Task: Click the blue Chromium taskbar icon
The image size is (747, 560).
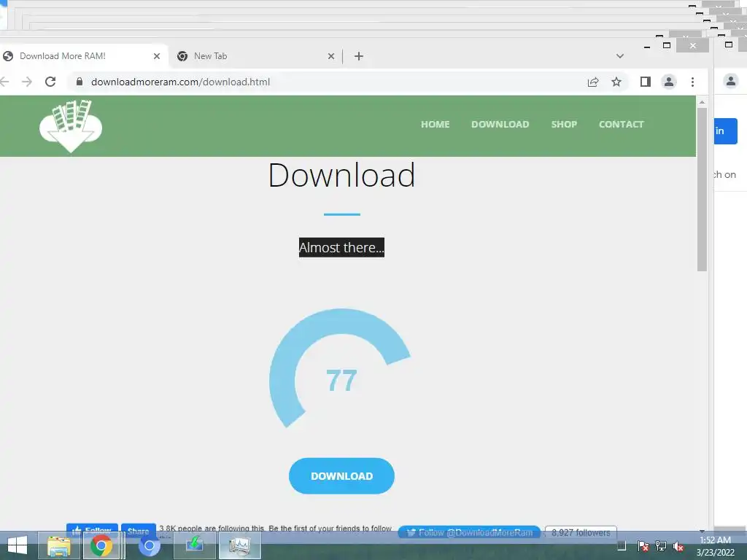Action: point(149,545)
